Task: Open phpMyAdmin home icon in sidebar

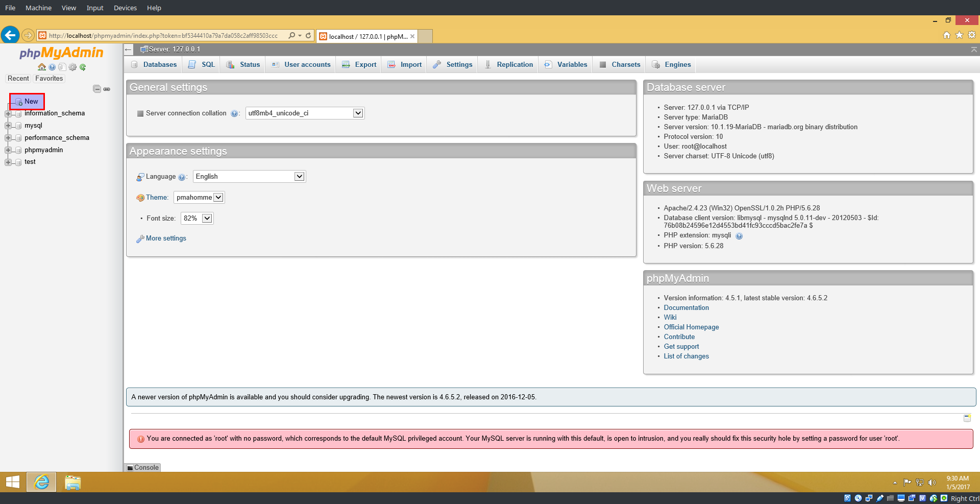Action: click(x=42, y=67)
